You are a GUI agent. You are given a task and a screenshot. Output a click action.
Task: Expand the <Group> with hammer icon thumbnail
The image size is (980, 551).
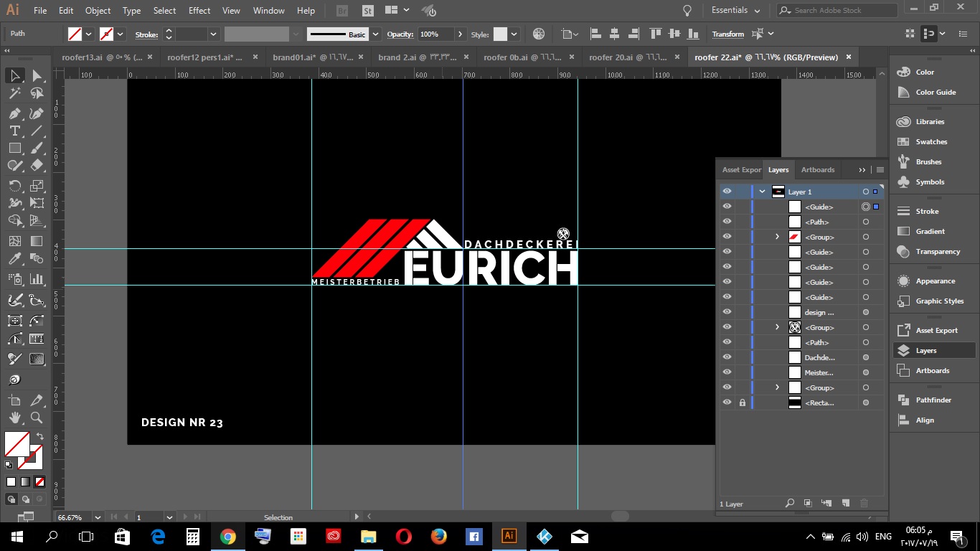click(777, 327)
